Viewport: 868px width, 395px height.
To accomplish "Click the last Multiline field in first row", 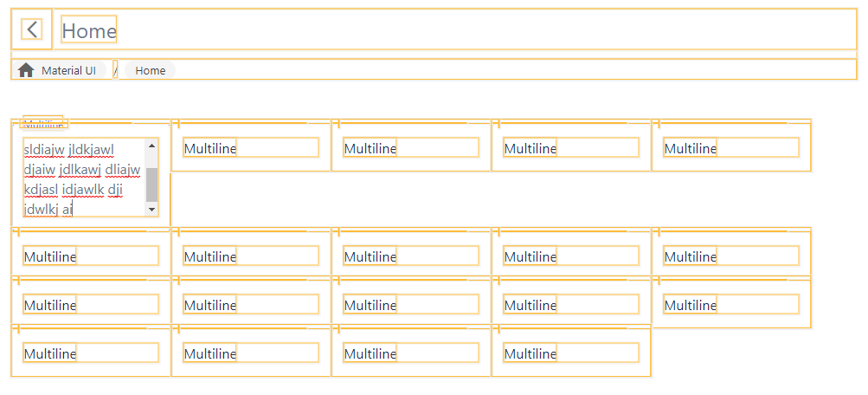I will pyautogui.click(x=731, y=148).
